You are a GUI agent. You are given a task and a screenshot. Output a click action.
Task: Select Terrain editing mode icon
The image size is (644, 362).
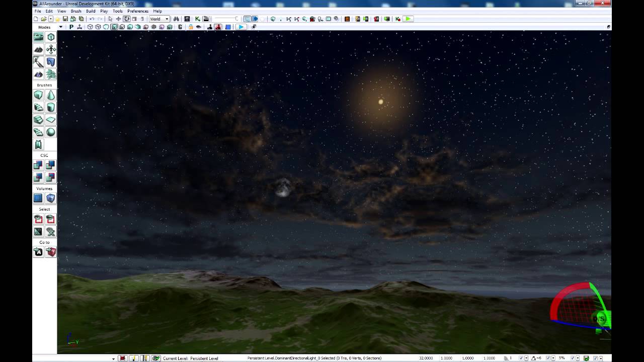tap(38, 49)
